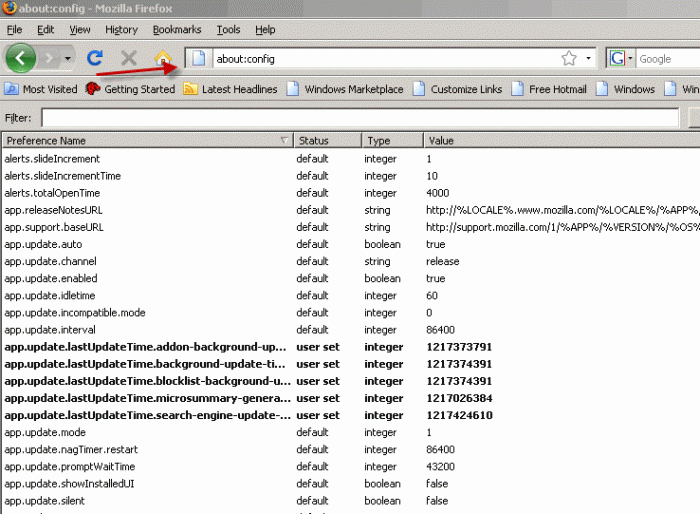Viewport: 700px width, 514px height.
Task: Select the app.update.enabled preference
Action: (51, 278)
